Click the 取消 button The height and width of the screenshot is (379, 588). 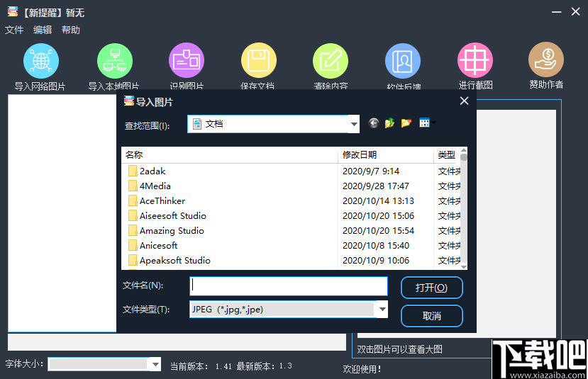point(432,316)
